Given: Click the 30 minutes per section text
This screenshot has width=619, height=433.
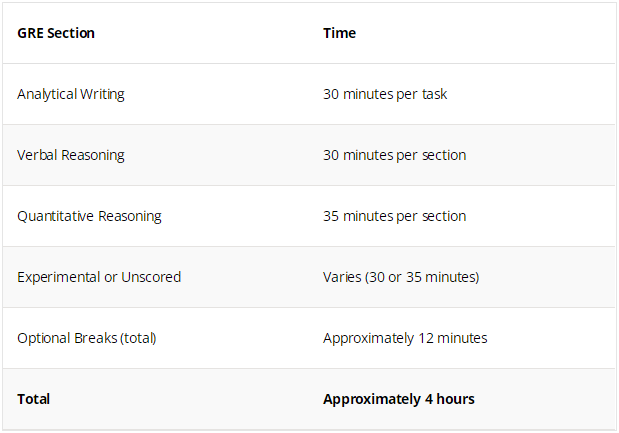Looking at the screenshot, I should pyautogui.click(x=394, y=155).
